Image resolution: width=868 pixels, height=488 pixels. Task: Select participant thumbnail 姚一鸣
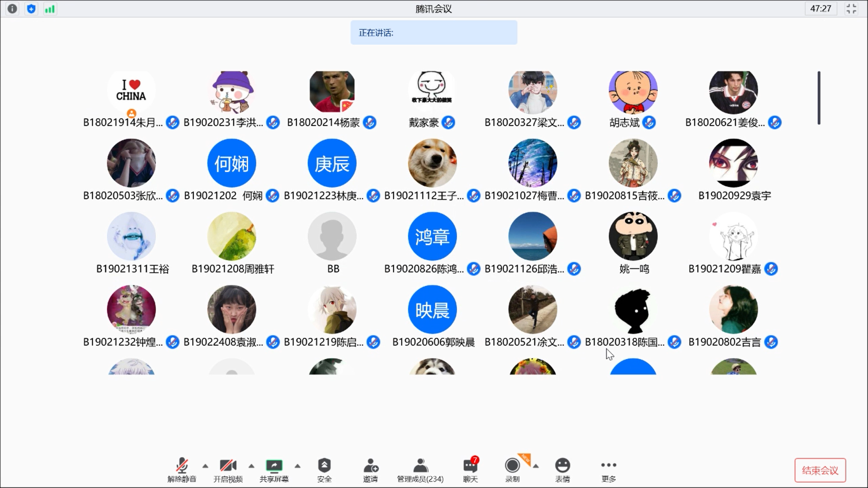(633, 236)
